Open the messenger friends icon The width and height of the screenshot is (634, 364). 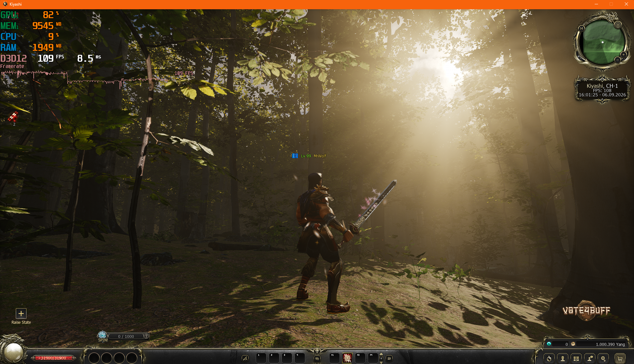[x=590, y=359]
